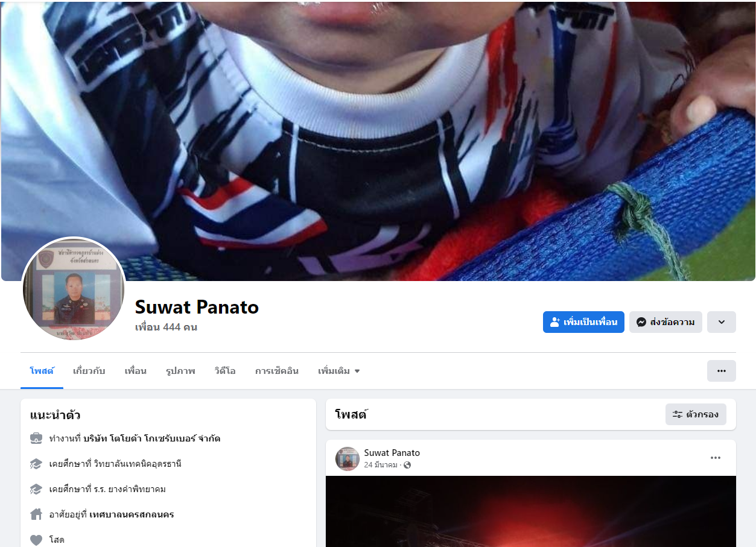Click the small avatar on Suwat Panato's post
The width and height of the screenshot is (756, 547).
coord(348,459)
